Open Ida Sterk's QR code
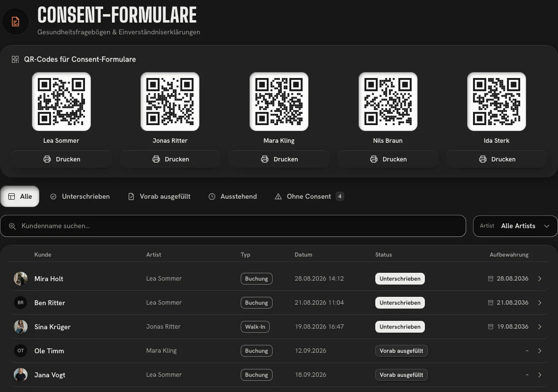 click(497, 102)
